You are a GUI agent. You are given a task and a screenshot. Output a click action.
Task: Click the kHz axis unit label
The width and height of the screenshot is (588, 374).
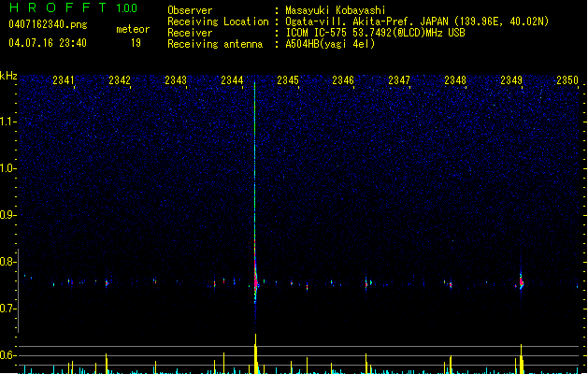coord(8,76)
